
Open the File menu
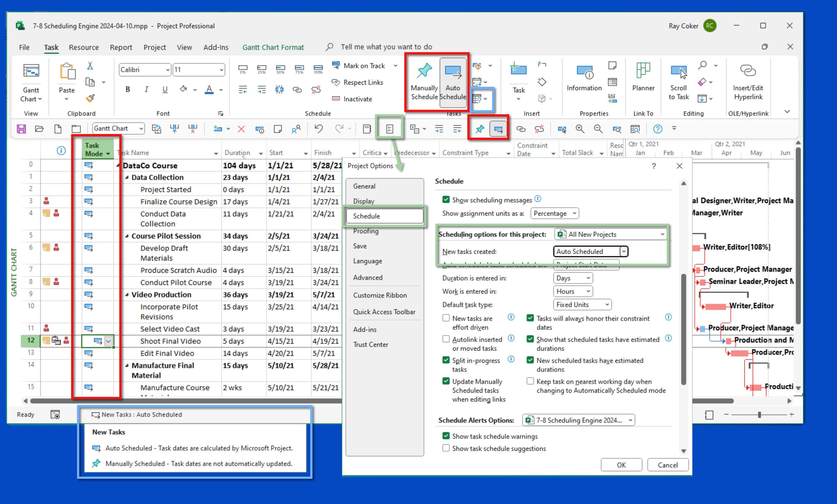point(24,47)
